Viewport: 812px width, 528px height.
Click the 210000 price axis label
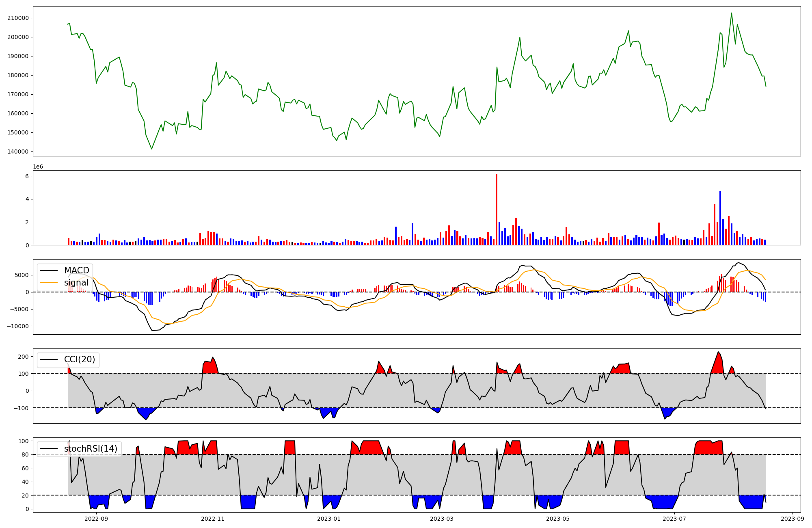18,18
